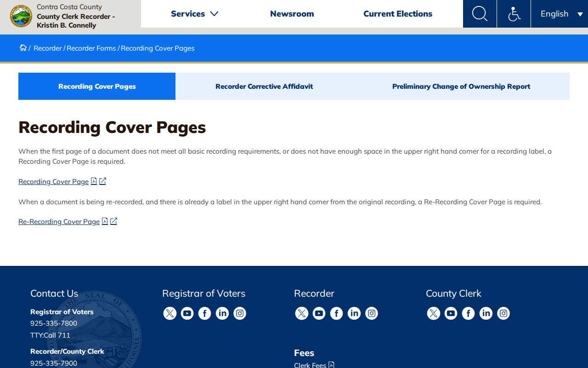Image resolution: width=588 pixels, height=368 pixels.
Task: Open County Clerk LinkedIn page
Action: point(486,313)
